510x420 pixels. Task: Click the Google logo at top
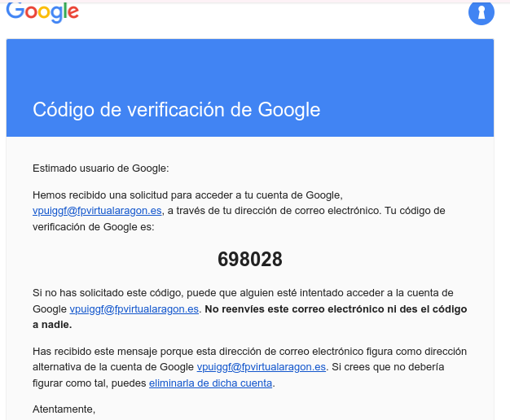tap(42, 12)
